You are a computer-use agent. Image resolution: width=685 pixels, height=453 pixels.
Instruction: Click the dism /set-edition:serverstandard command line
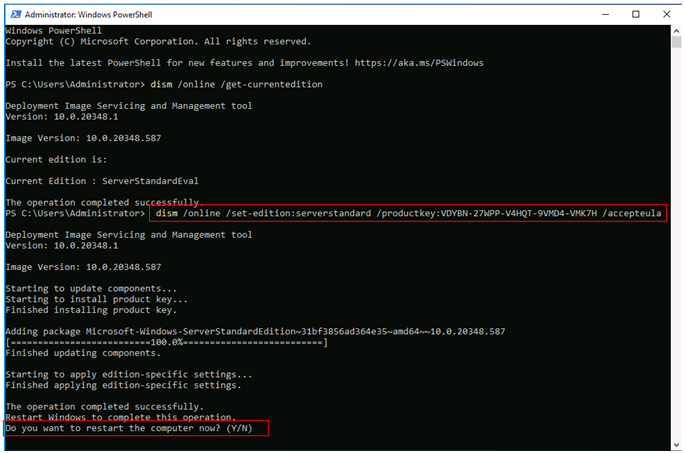pos(408,213)
